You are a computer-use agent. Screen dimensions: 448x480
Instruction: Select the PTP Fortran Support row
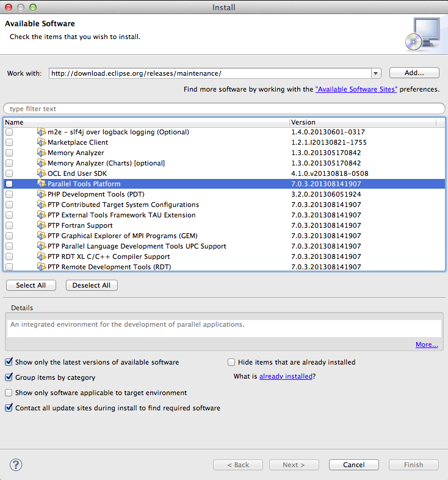pos(225,225)
